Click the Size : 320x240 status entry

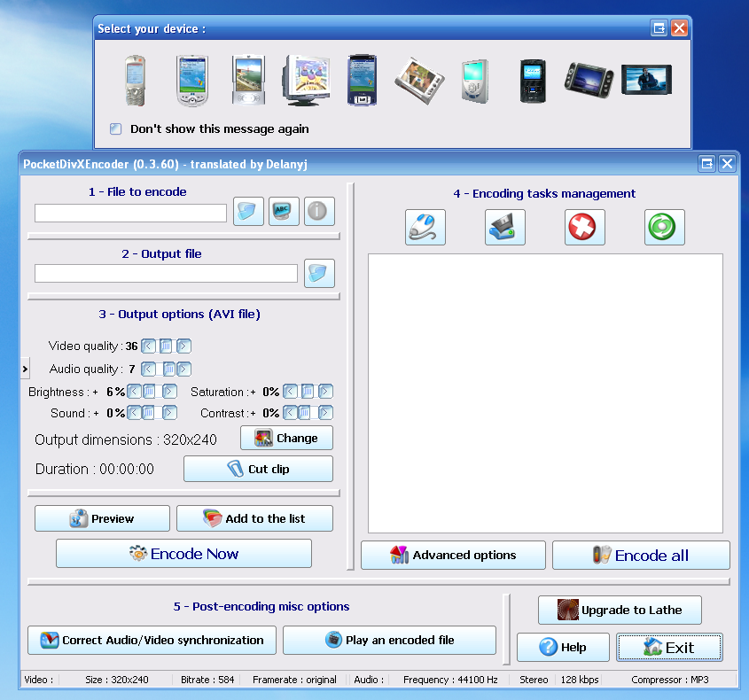(117, 680)
